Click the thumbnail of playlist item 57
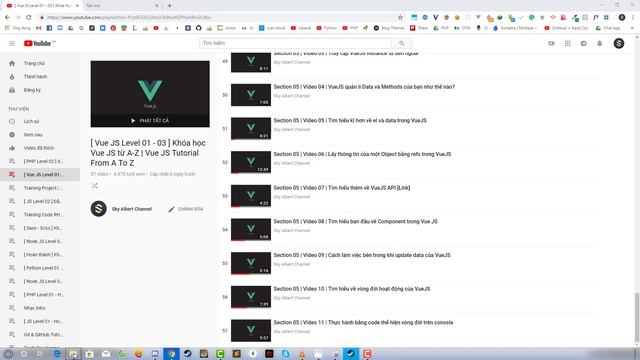This screenshot has height=360, width=640. [x=251, y=331]
